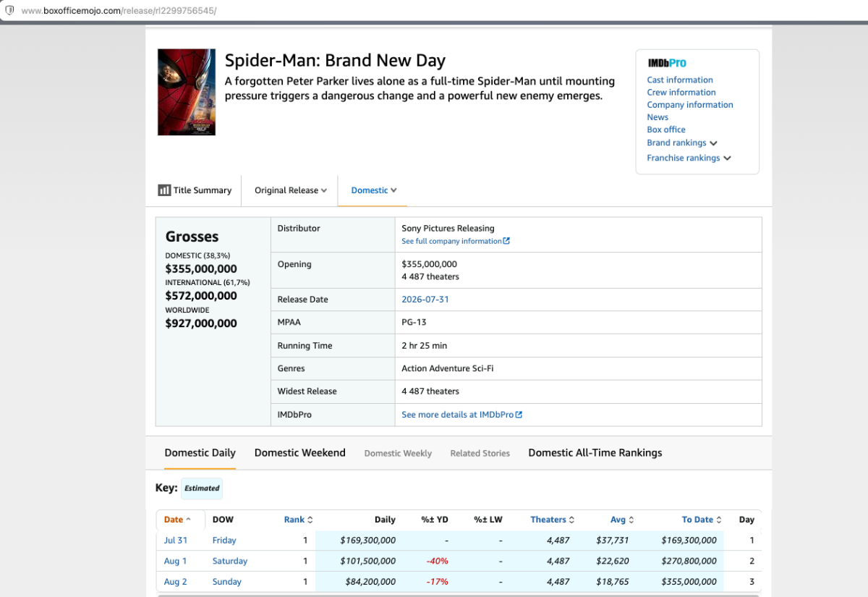The image size is (868, 597).
Task: Expand the Franchise rankings chevron
Action: click(x=727, y=158)
